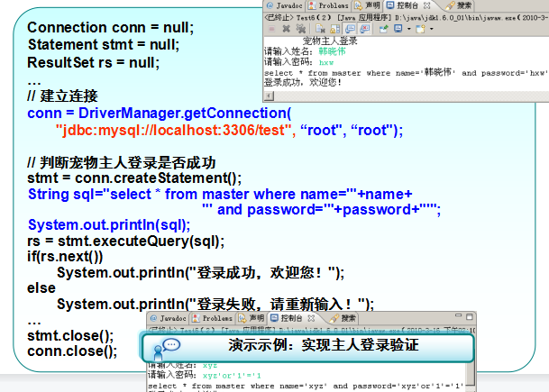Click the and password='"+password+"'"; line
Image resolution: width=549 pixels, height=392 pixels.
tap(322, 210)
